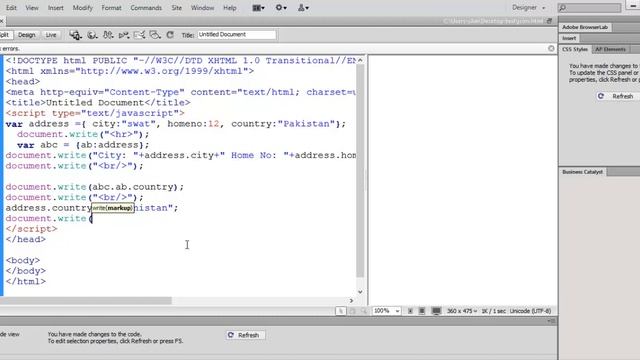
Task: Select the AP Elements tab
Action: click(x=610, y=49)
